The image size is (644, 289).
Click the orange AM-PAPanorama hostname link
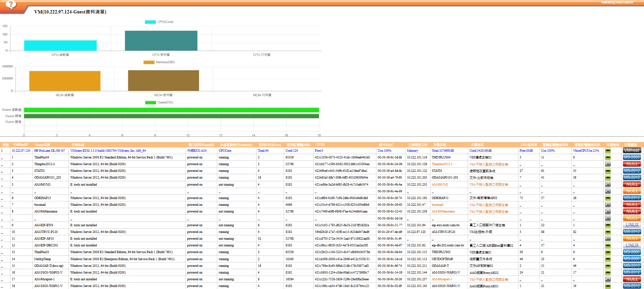[x=443, y=211]
